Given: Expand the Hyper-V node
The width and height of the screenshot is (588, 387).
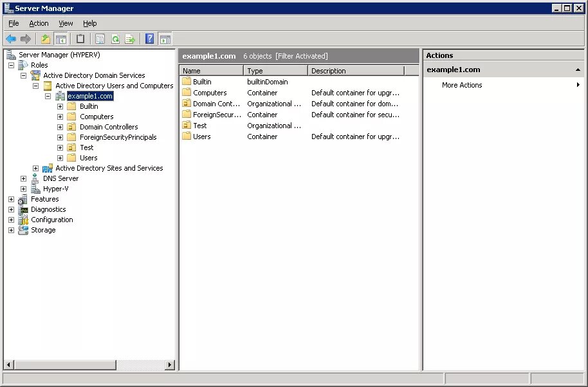Looking at the screenshot, I should click(x=23, y=189).
